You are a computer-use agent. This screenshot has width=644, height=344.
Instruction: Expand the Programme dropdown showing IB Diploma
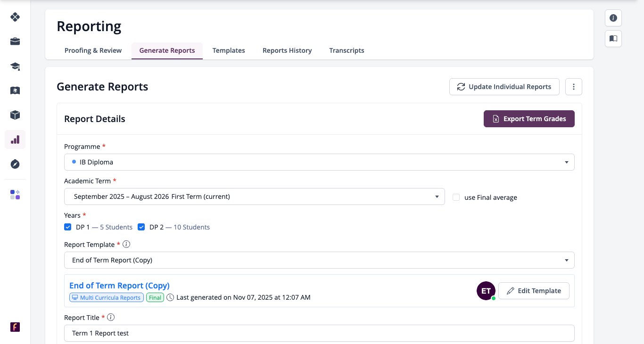(319, 162)
